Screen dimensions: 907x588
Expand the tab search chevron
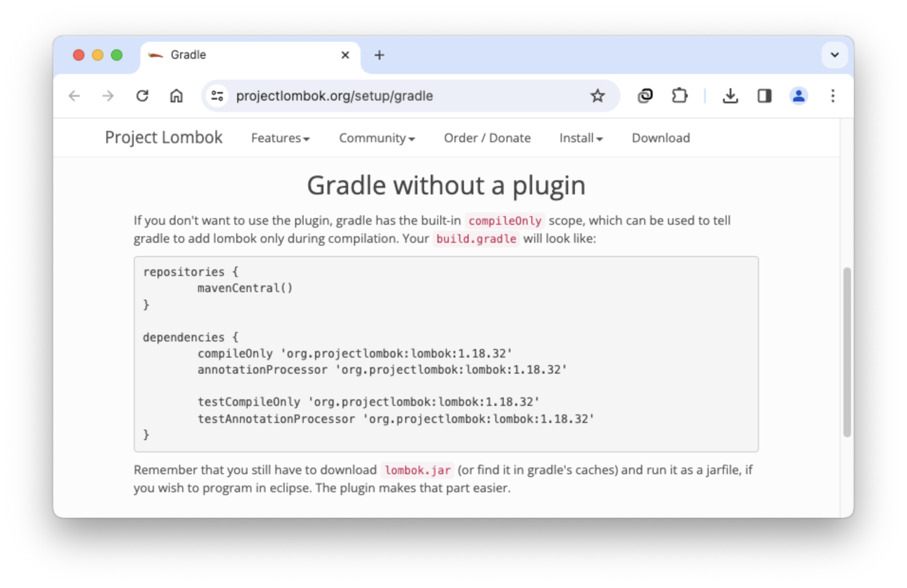tap(835, 55)
